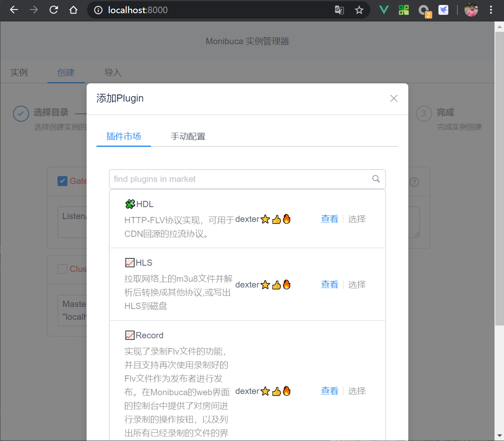This screenshot has height=441, width=504.
Task: Close the 添加Plugin dialog
Action: point(393,98)
